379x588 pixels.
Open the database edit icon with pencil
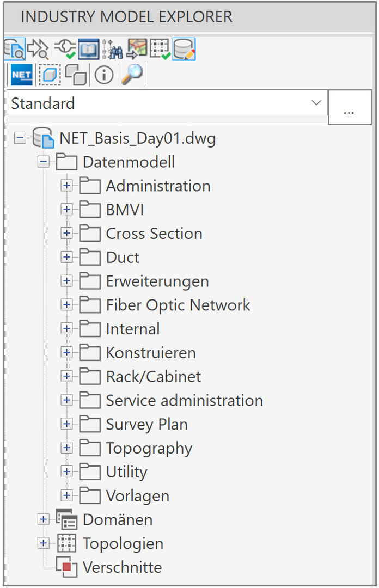click(185, 49)
